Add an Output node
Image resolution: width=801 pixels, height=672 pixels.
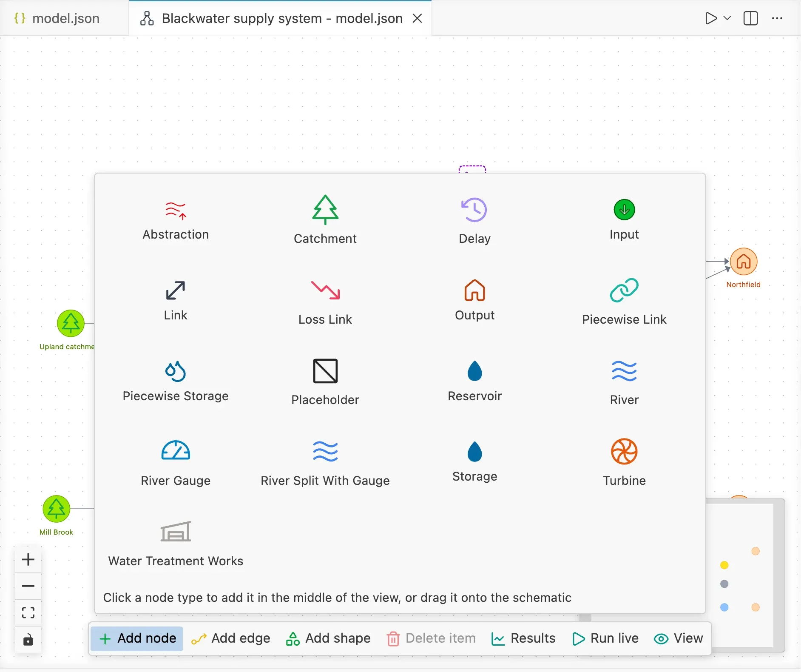click(474, 301)
